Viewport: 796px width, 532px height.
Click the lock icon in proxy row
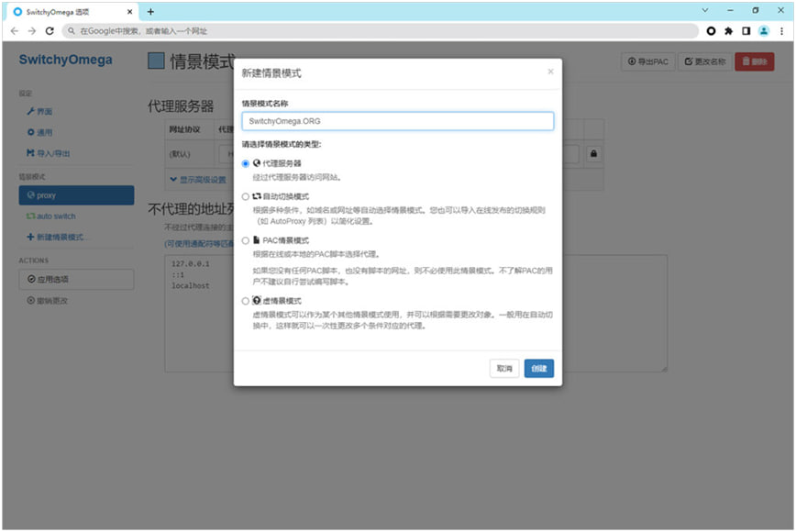coord(593,154)
